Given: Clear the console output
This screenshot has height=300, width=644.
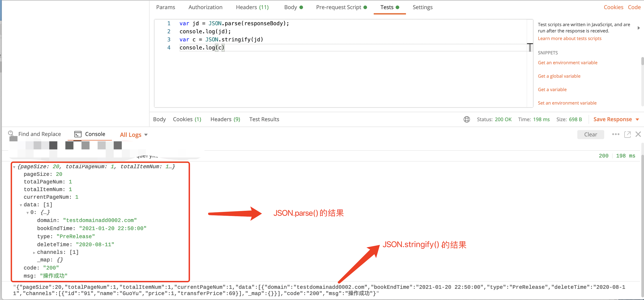Looking at the screenshot, I should 590,134.
